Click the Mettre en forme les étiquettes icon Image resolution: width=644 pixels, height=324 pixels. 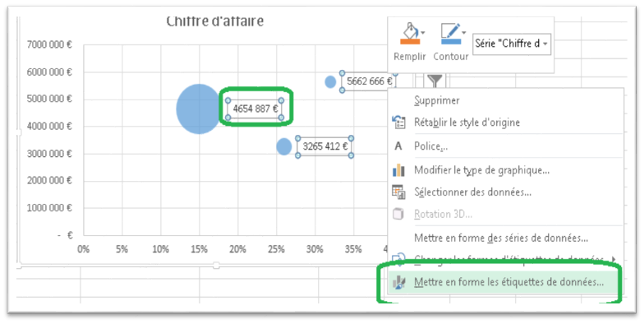coord(399,283)
